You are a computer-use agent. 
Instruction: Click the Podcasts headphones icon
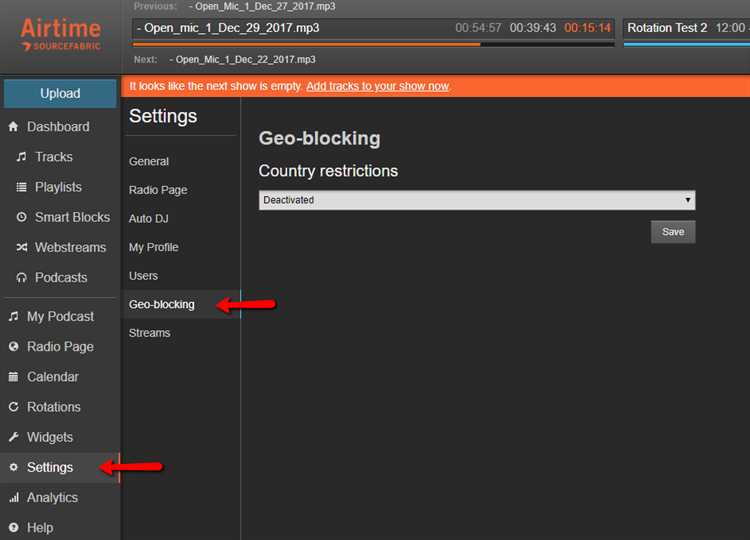pos(22,278)
